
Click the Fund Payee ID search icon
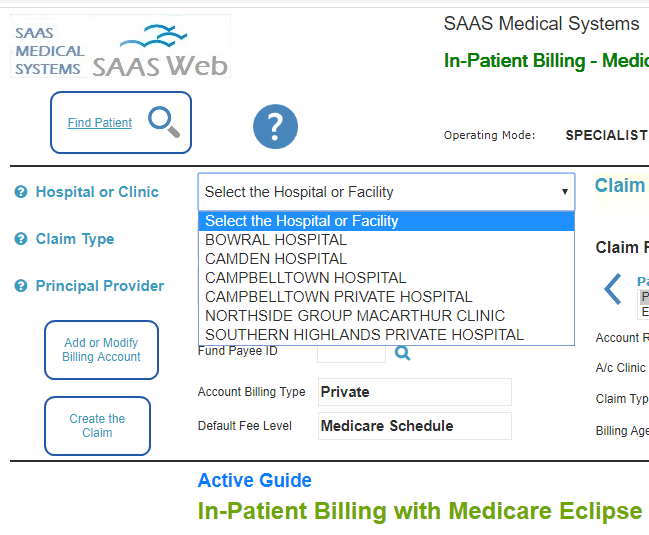[402, 353]
